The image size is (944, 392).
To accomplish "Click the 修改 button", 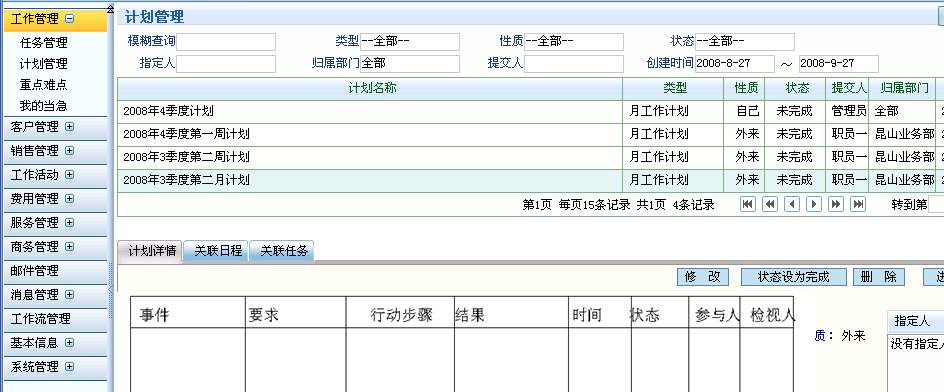I will [x=703, y=277].
